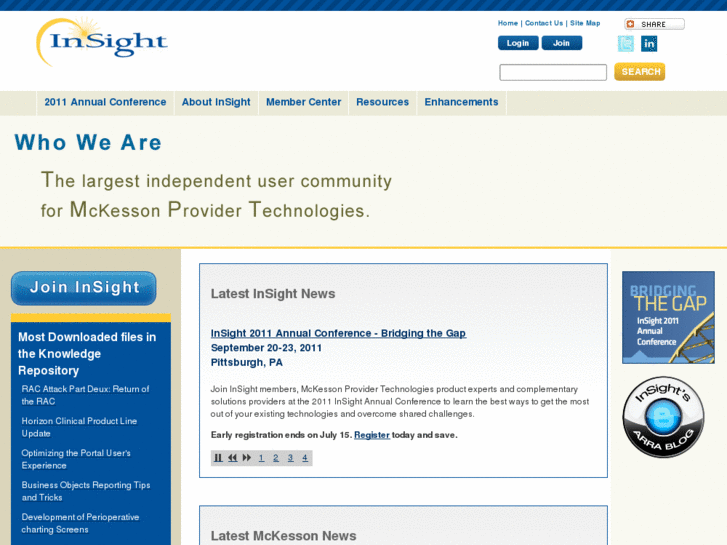
Task: Click the Latest McKesson News heading
Action: coord(283,536)
